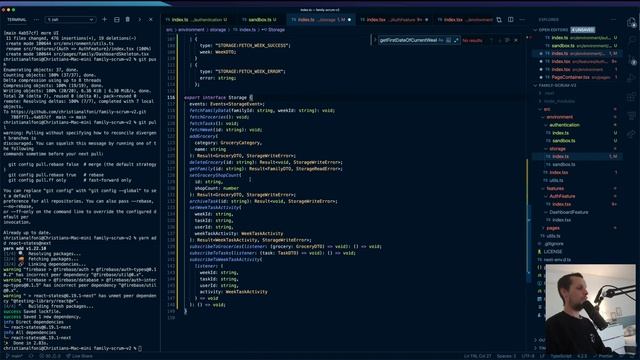Split the terminal panel

pyautogui.click(x=117, y=19)
